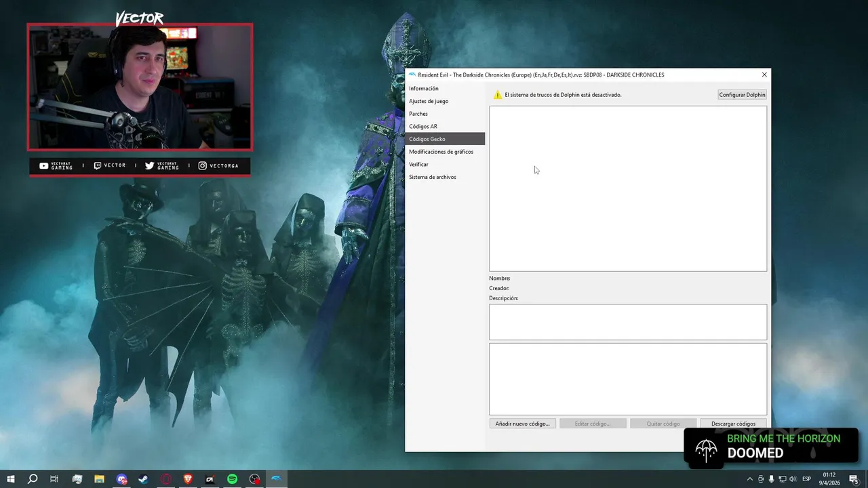Switch the ESP input language
This screenshot has height=488, width=868.
[x=807, y=479]
